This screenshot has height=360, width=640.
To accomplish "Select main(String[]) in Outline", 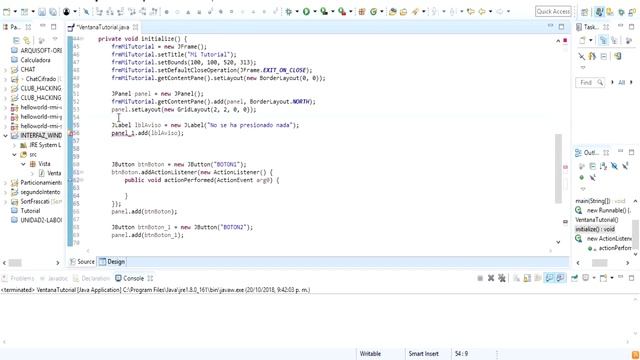I will [x=600, y=201].
